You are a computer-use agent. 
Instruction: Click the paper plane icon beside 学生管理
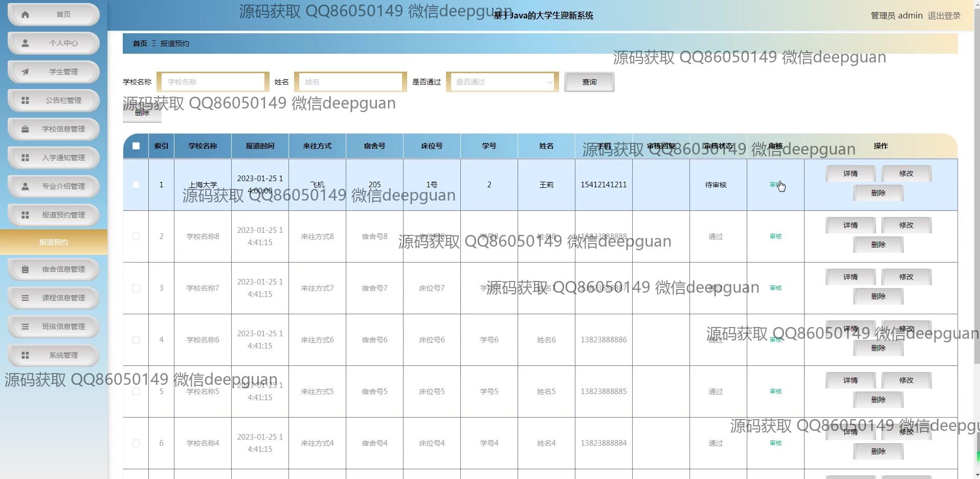[x=25, y=72]
